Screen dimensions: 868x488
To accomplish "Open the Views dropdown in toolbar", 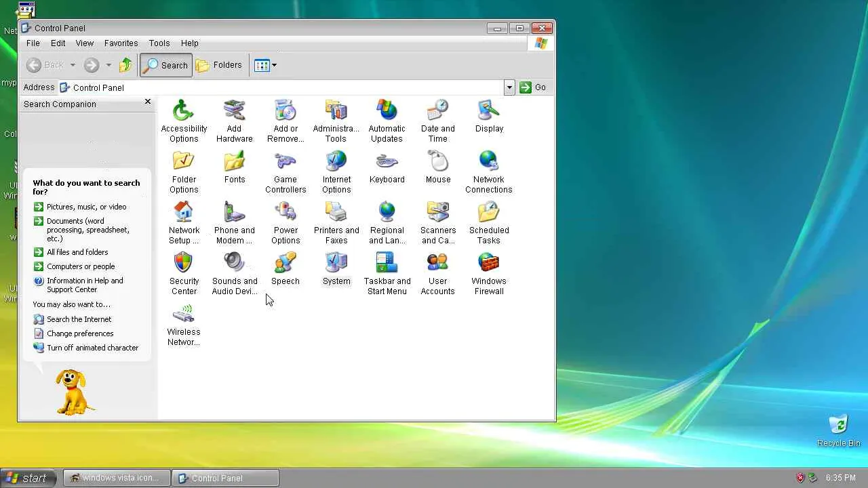I will coord(265,65).
